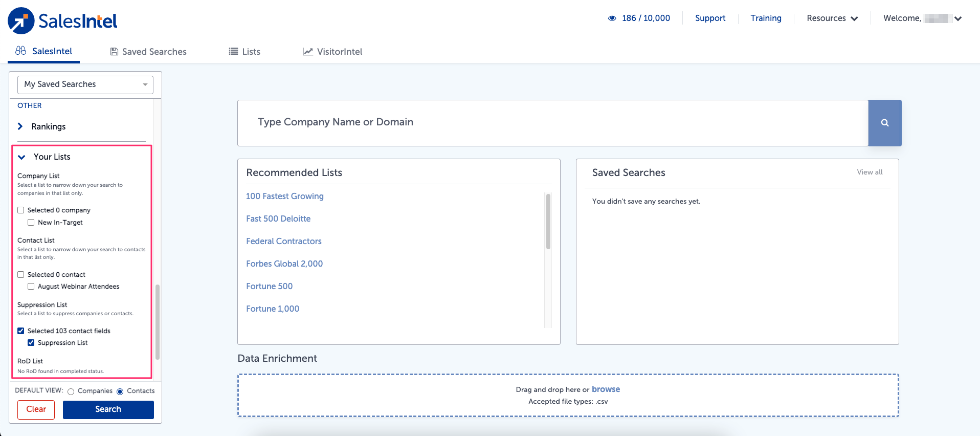
Task: Click the eye icon beside 186 / 10,000
Action: point(612,18)
